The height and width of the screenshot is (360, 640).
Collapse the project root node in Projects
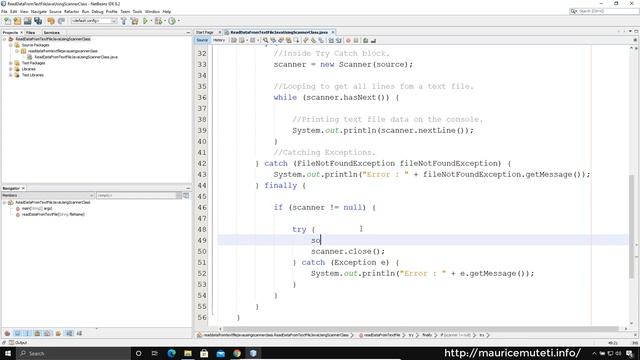[x=4, y=39]
